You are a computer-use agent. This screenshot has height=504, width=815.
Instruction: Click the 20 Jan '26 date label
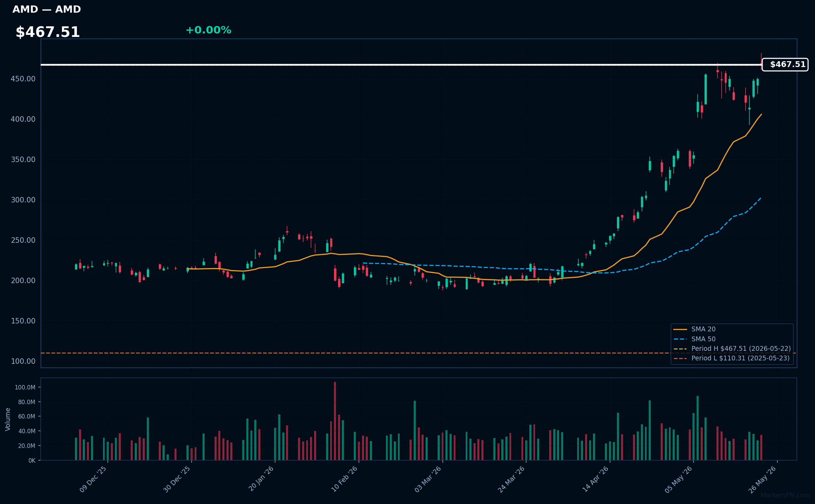[261, 479]
